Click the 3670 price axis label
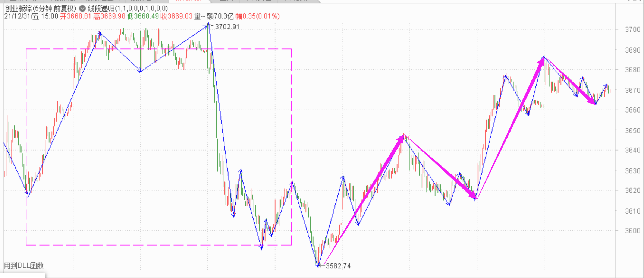The height and width of the screenshot is (278, 644). point(633,90)
